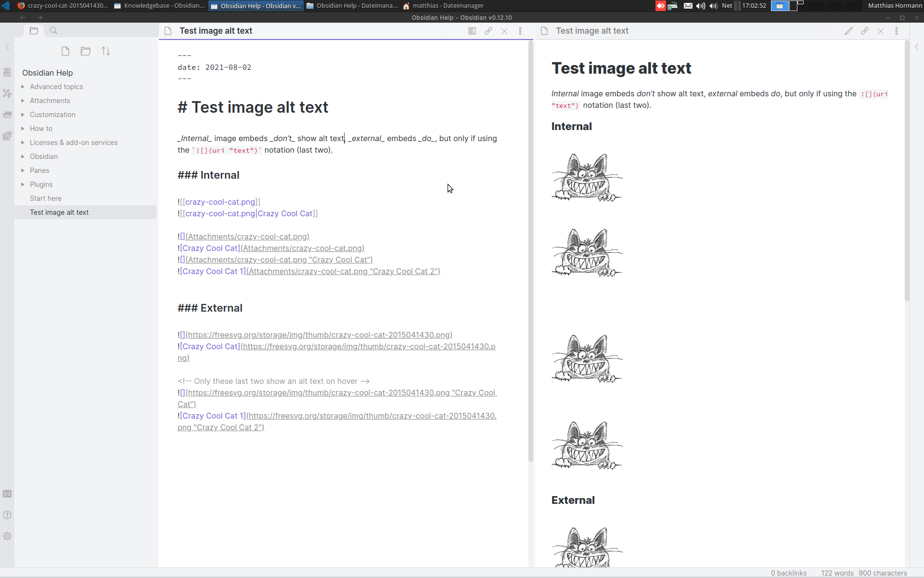The image size is (924, 578).
Task: Open the search tab icon in sidebar
Action: (x=53, y=30)
